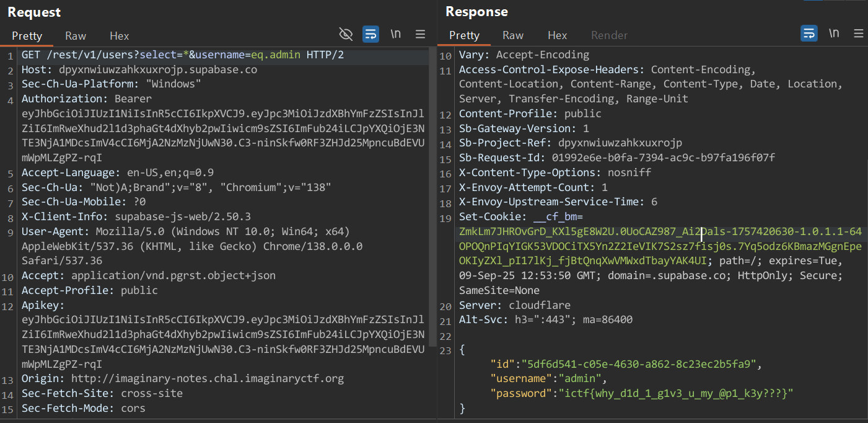Image resolution: width=868 pixels, height=423 pixels.
Task: Open the Request panel hamburger options menu
Action: point(420,33)
